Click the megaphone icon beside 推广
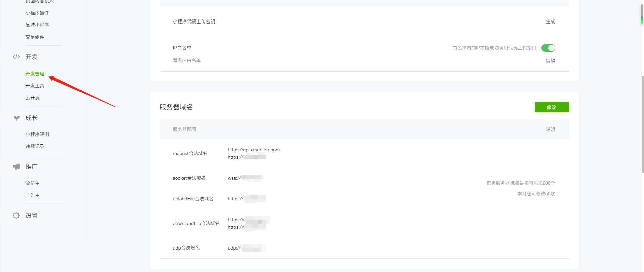 click(x=16, y=167)
